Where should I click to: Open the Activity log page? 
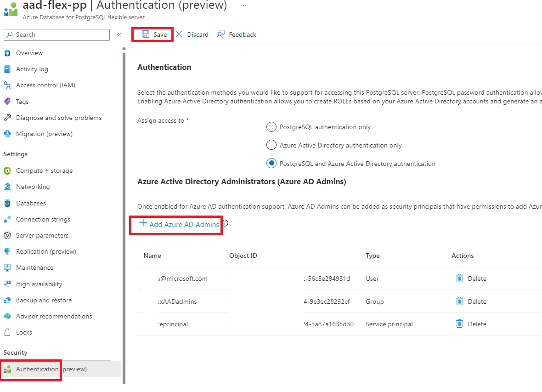[32, 69]
